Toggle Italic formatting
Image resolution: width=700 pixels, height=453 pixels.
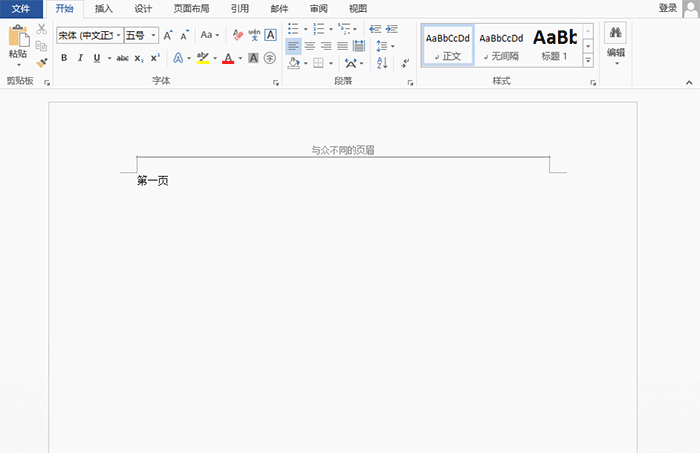(x=80, y=58)
